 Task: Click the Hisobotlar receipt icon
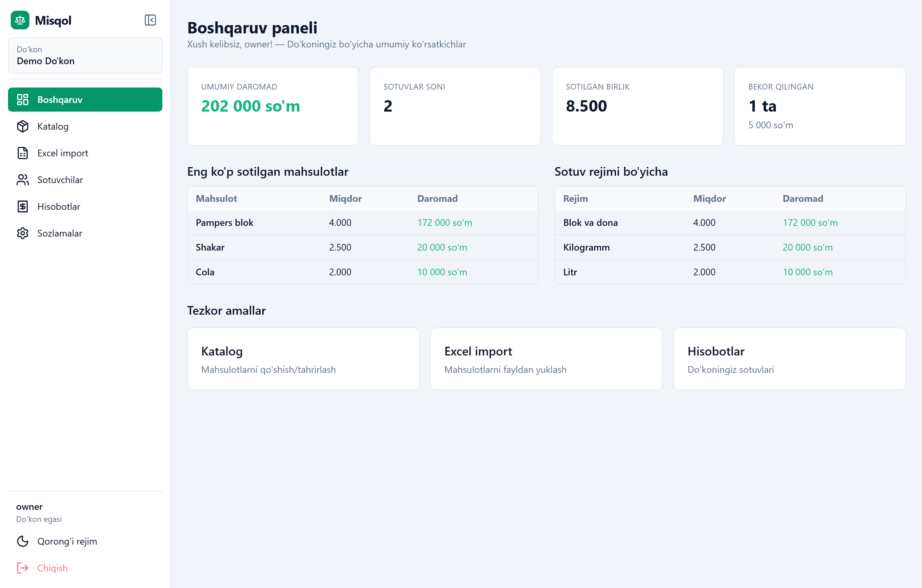(23, 207)
